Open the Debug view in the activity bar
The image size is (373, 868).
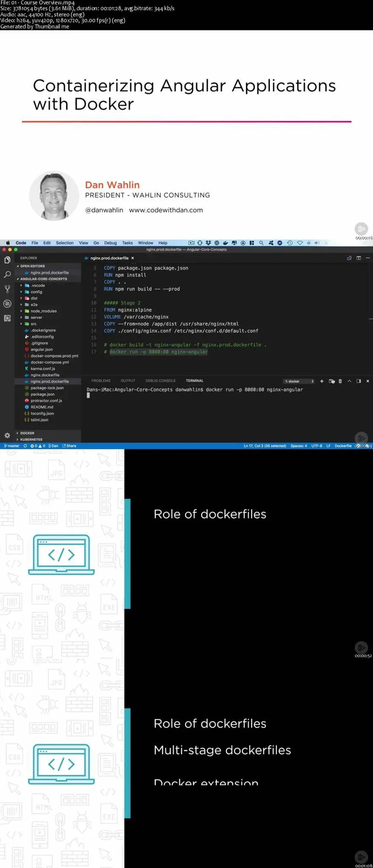tap(7, 303)
